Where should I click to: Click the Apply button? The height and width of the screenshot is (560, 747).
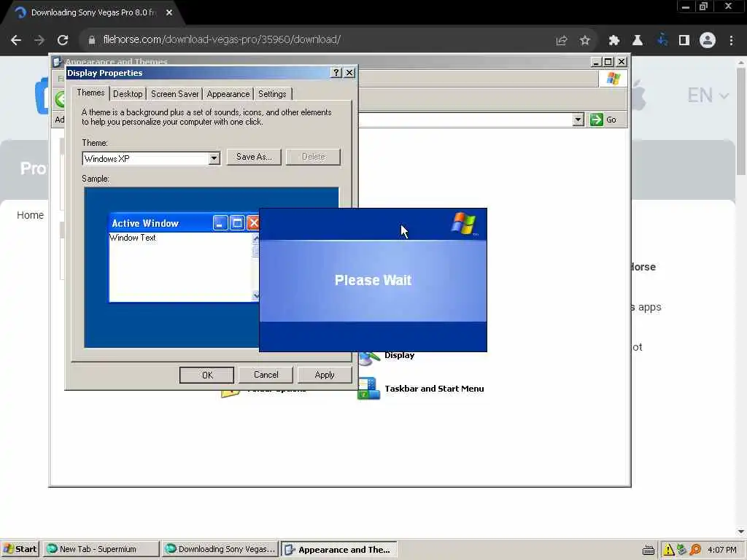325,375
